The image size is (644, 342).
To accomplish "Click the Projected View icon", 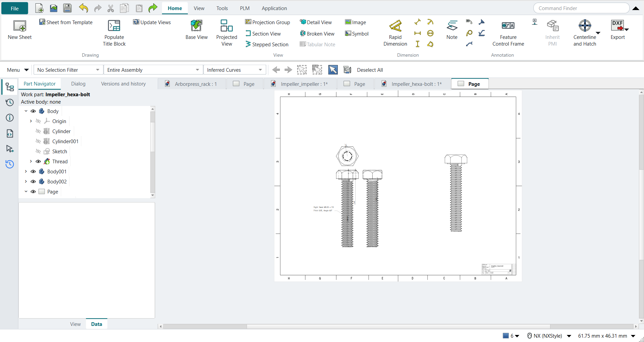I will (227, 25).
